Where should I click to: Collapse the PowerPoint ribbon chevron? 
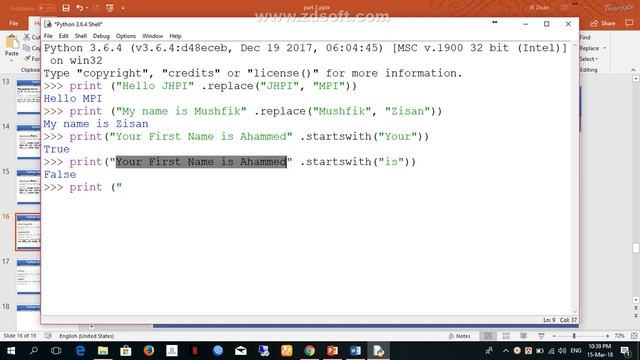coord(633,70)
